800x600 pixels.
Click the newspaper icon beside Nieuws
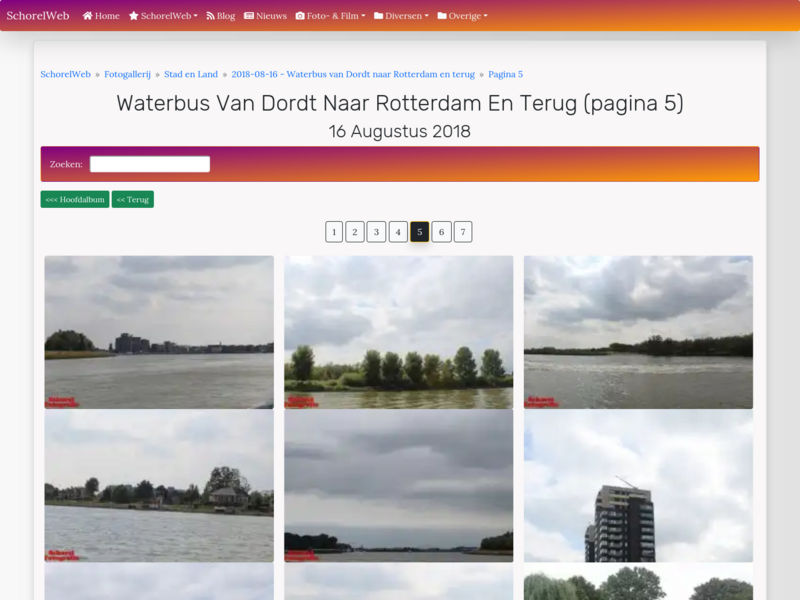[x=248, y=16]
